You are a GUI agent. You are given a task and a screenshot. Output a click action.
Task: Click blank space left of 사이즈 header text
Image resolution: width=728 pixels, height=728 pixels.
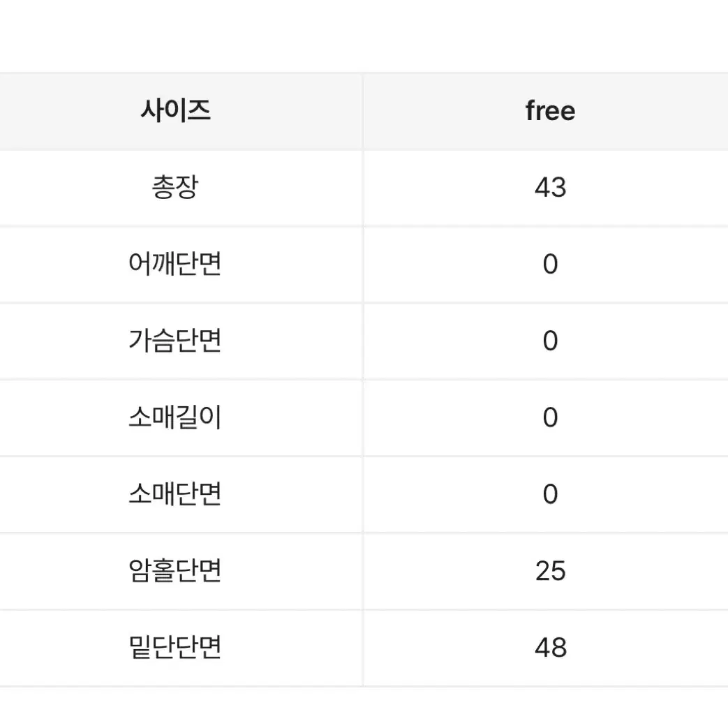pos(68,112)
